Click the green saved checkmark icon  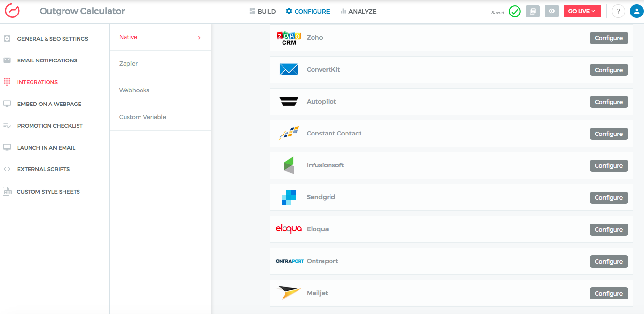point(515,11)
